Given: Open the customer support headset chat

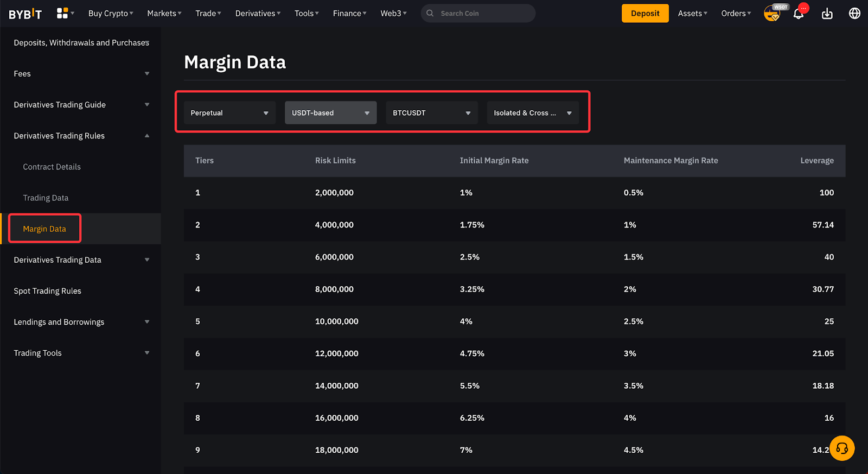Looking at the screenshot, I should pyautogui.click(x=841, y=448).
